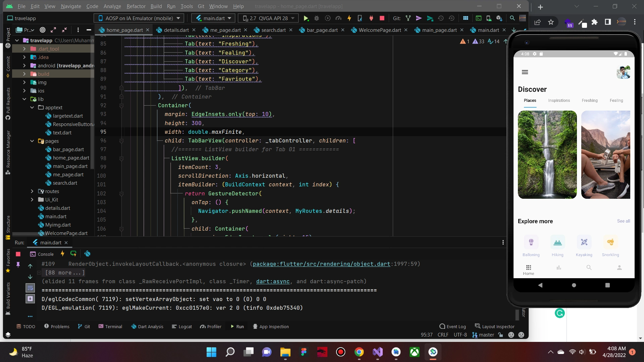Open the Terminal tool window button
This screenshot has width=644, height=362.
click(110, 326)
